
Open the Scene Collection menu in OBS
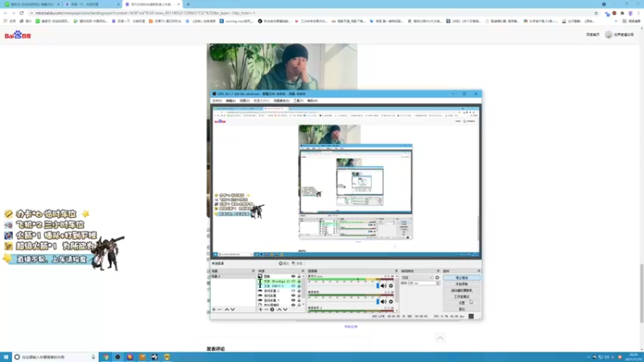[x=281, y=101]
